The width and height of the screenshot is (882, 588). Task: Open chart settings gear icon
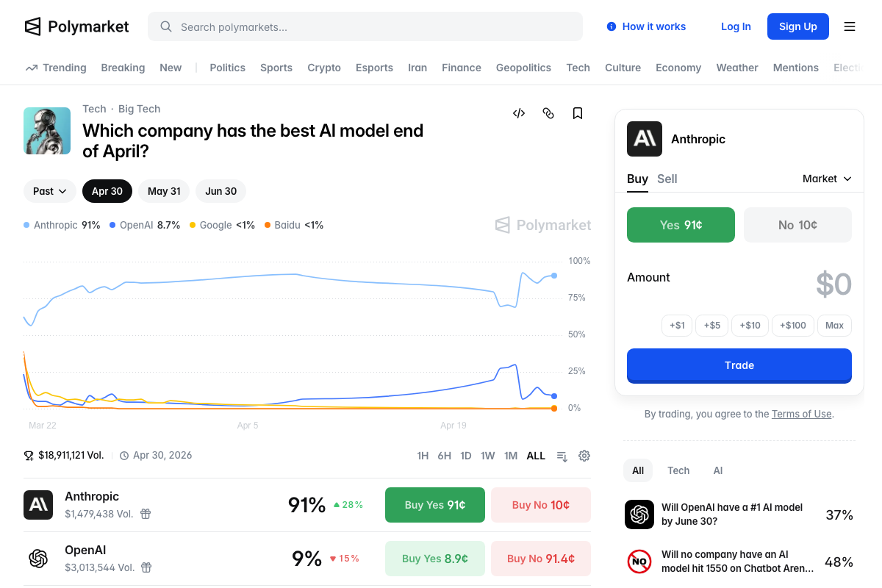(584, 456)
